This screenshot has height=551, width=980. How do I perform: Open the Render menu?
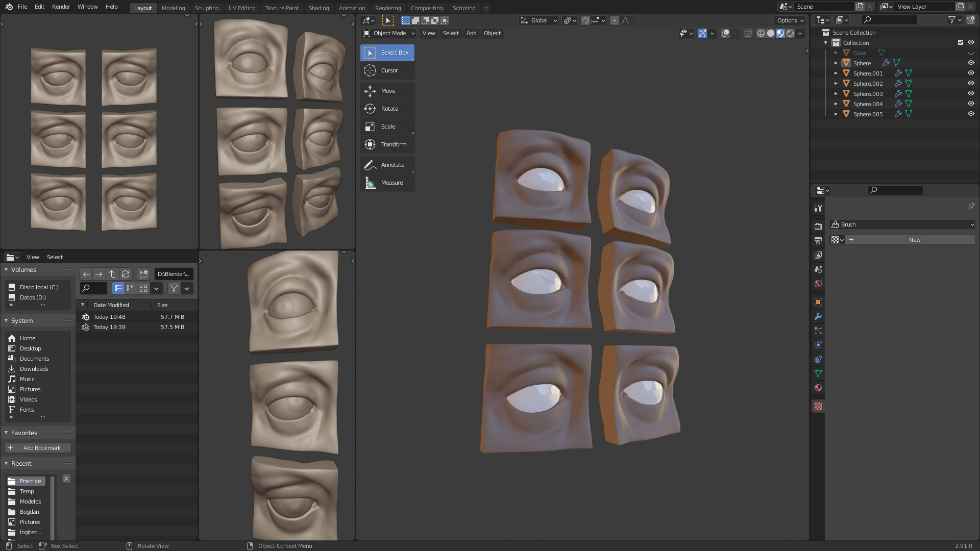tap(61, 7)
